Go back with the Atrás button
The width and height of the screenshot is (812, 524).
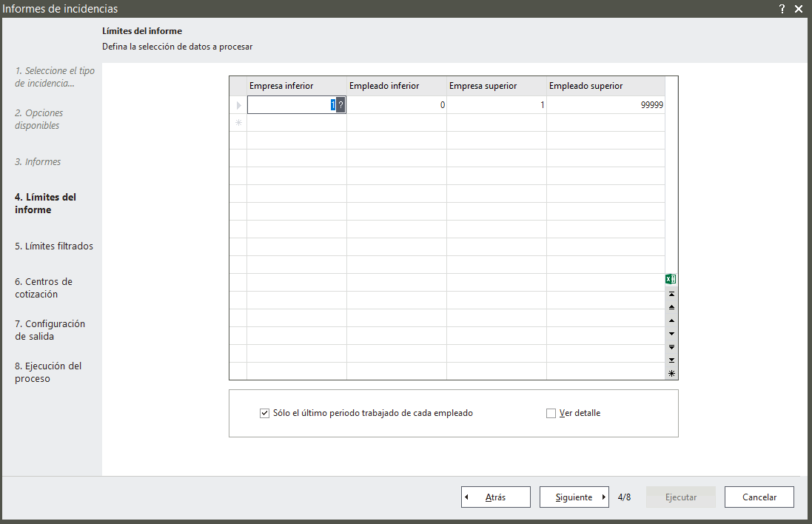[496, 497]
